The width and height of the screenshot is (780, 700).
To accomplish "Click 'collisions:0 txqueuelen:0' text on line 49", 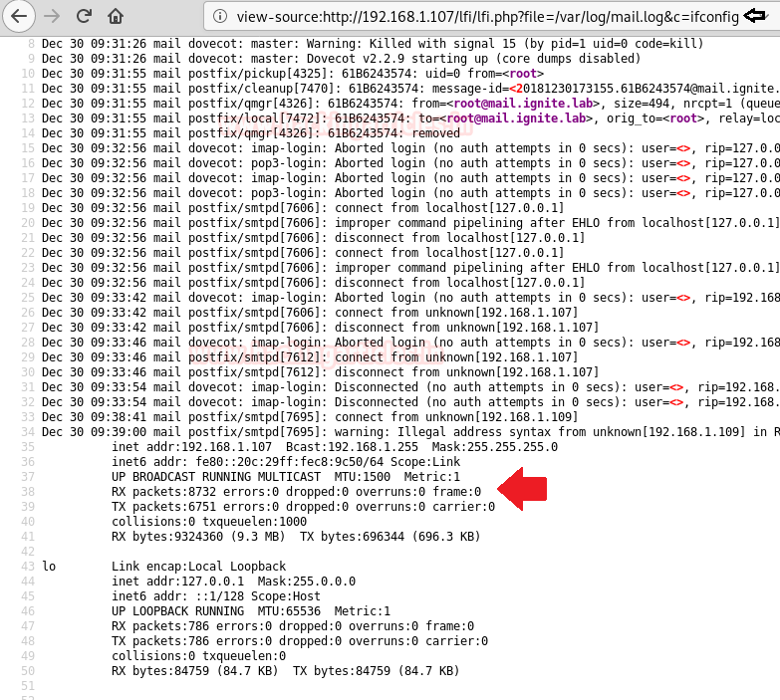I will [x=198, y=656].
